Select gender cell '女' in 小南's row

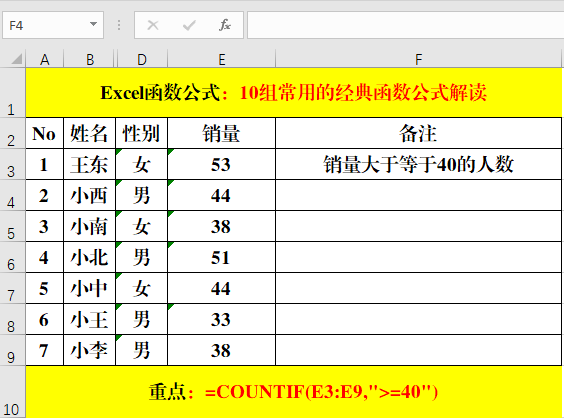point(141,226)
